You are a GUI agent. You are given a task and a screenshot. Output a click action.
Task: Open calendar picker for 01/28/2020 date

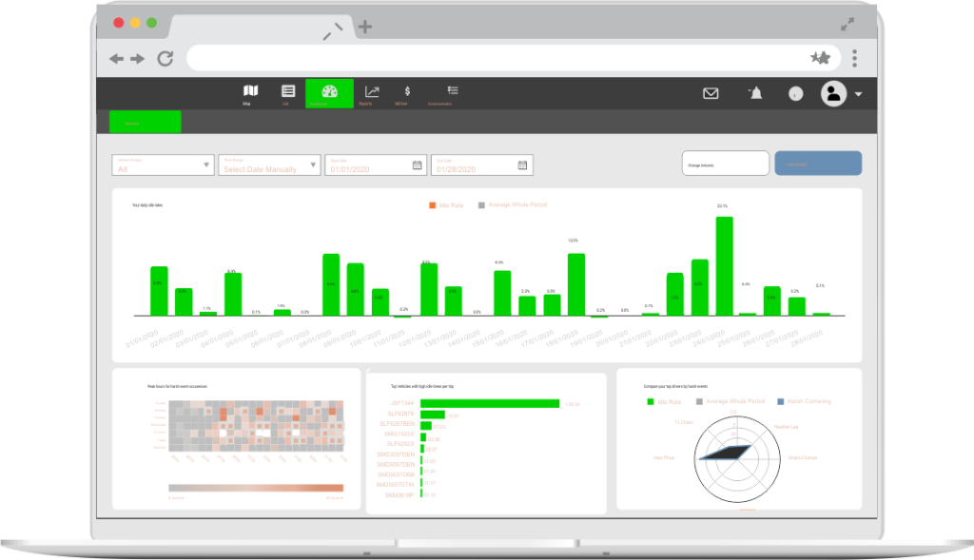(522, 165)
